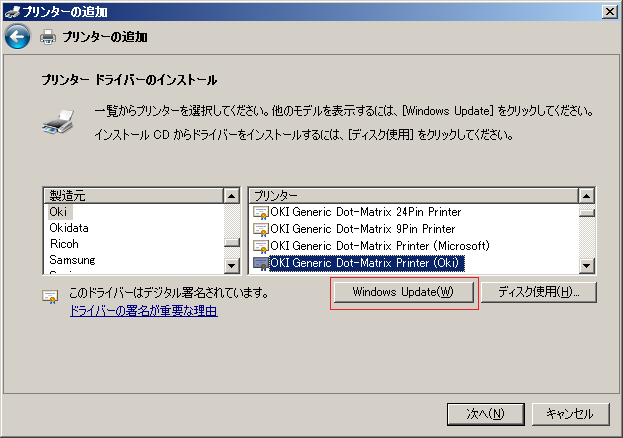Click the title bar printer icon
This screenshot has width=623, height=438.
(x=12, y=12)
